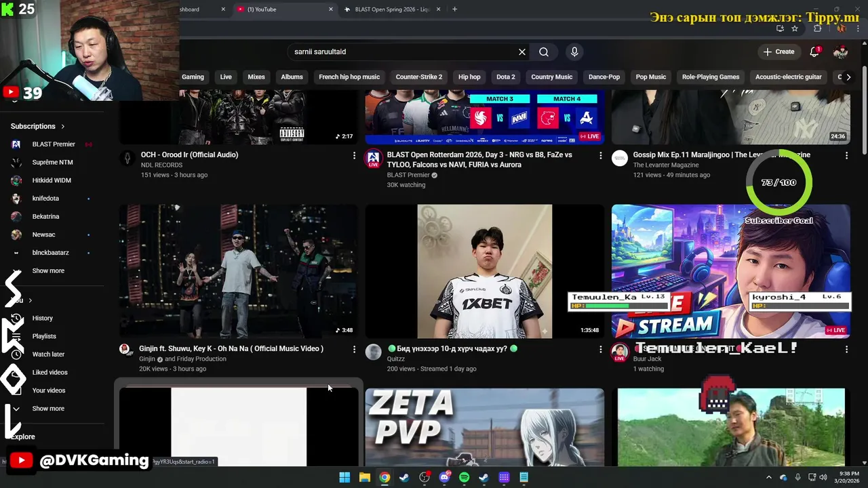Filter by Role-Playing Games chip
The image size is (868, 488).
[711, 77]
